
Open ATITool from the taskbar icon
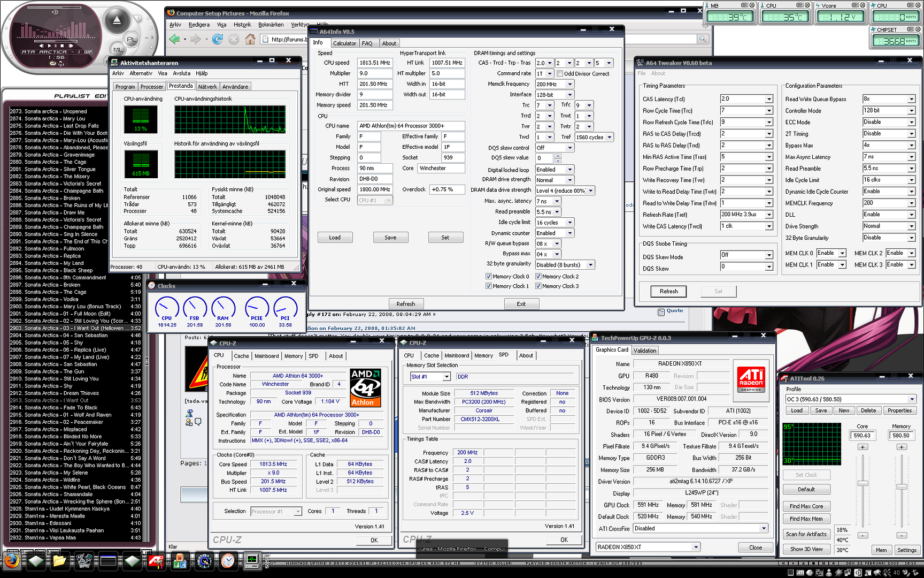pos(156,560)
